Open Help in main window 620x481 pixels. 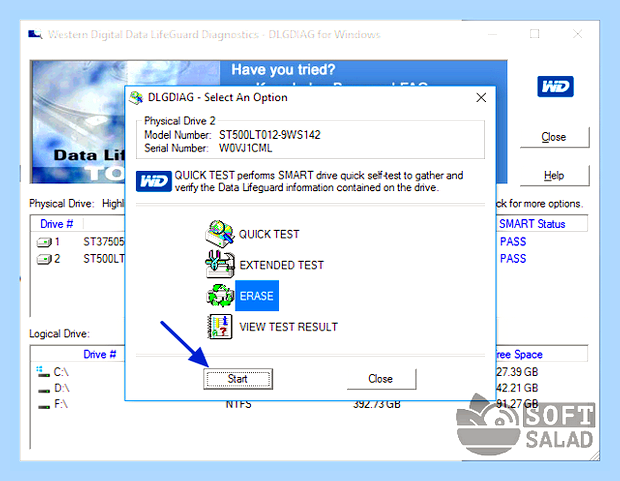click(x=554, y=176)
